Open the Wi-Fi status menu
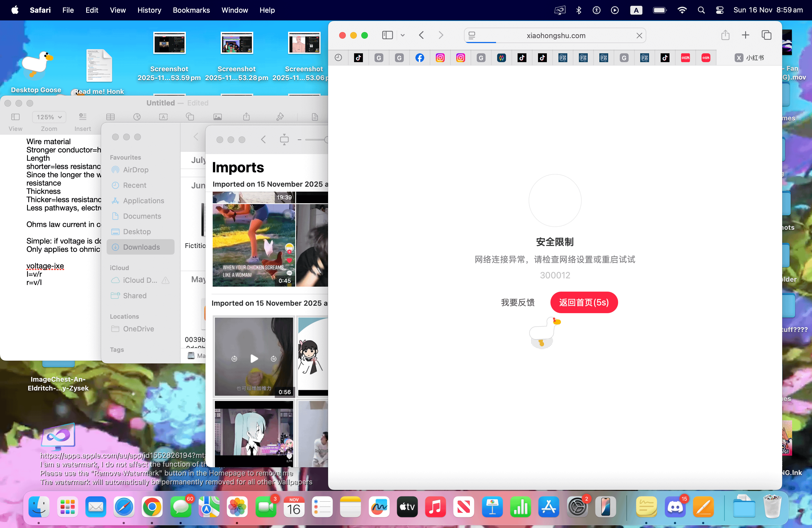Viewport: 812px width, 528px height. click(682, 10)
